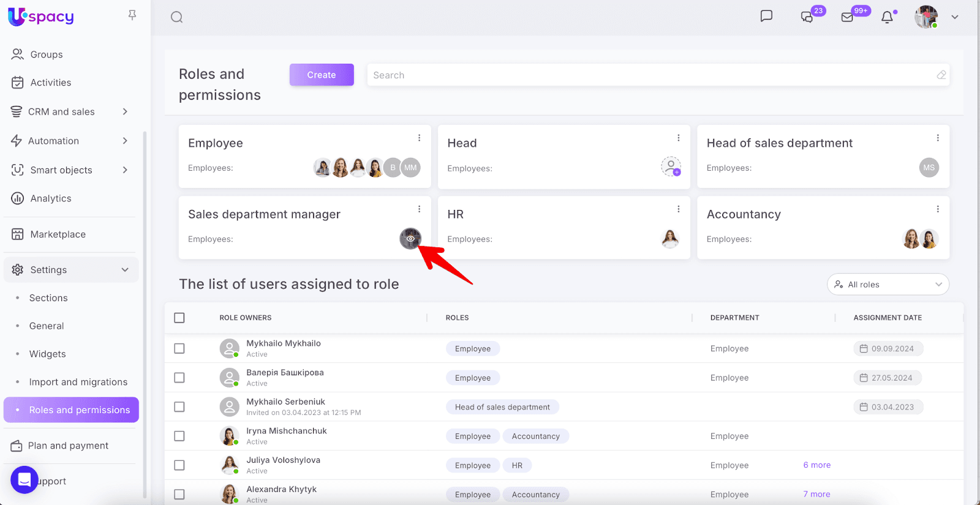The image size is (980, 505).
Task: Go to Import and migrations settings
Action: click(78, 382)
